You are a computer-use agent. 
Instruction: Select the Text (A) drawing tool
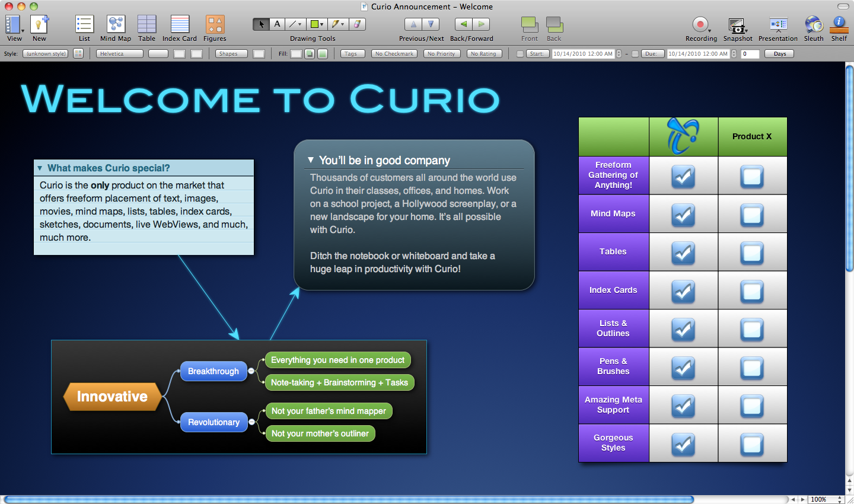coord(277,24)
